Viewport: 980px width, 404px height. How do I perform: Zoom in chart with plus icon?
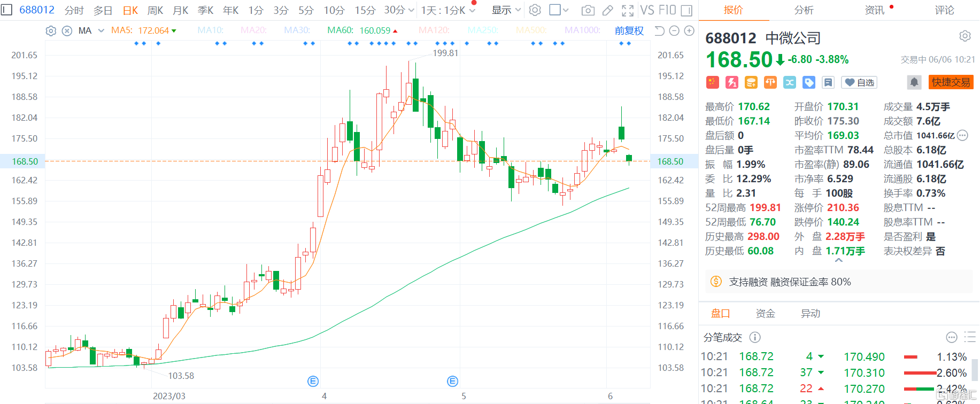[689, 31]
